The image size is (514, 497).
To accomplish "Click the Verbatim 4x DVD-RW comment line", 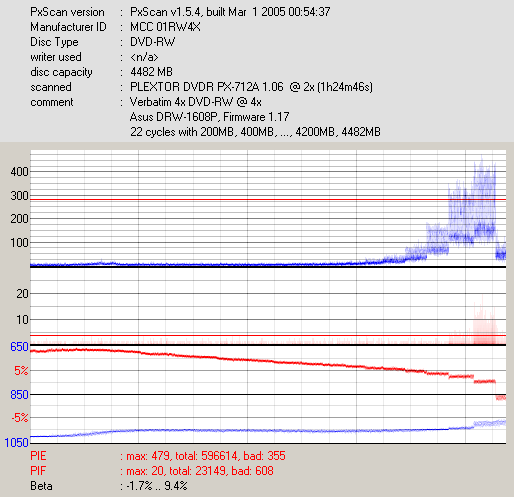I will tap(196, 102).
